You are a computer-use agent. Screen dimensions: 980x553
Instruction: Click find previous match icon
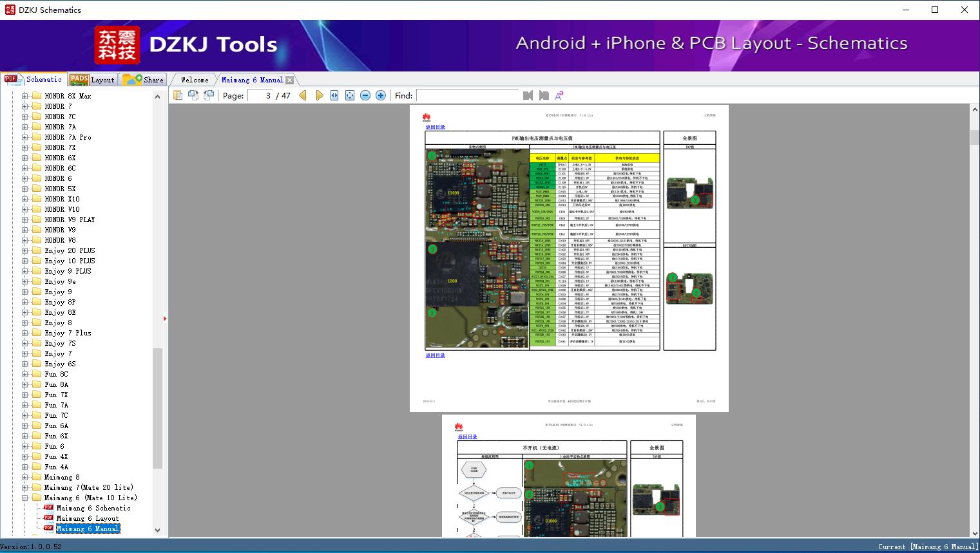point(528,95)
